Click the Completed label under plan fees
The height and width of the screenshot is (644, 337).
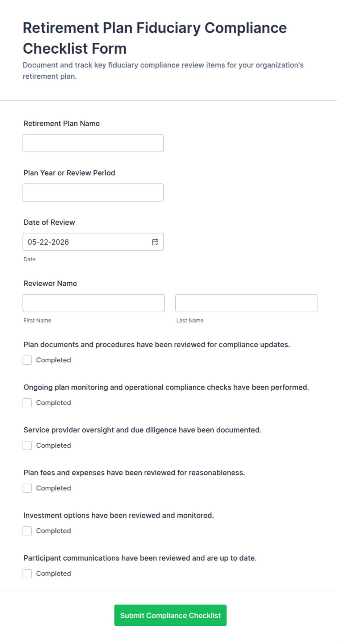(54, 488)
